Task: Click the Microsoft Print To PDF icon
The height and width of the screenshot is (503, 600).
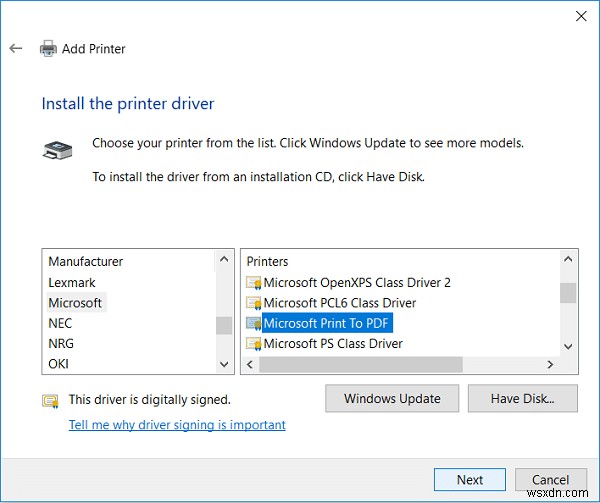Action: point(253,323)
